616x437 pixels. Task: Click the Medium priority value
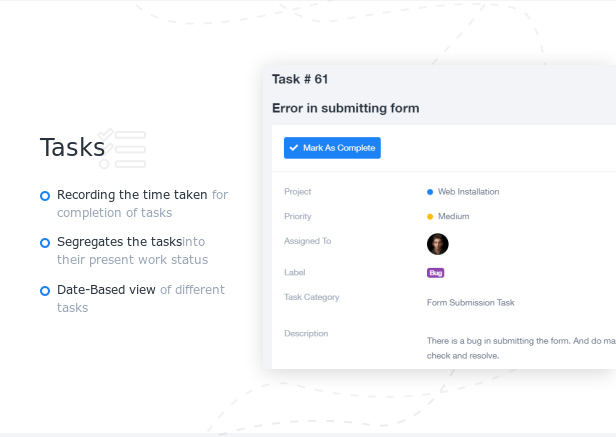pyautogui.click(x=453, y=217)
